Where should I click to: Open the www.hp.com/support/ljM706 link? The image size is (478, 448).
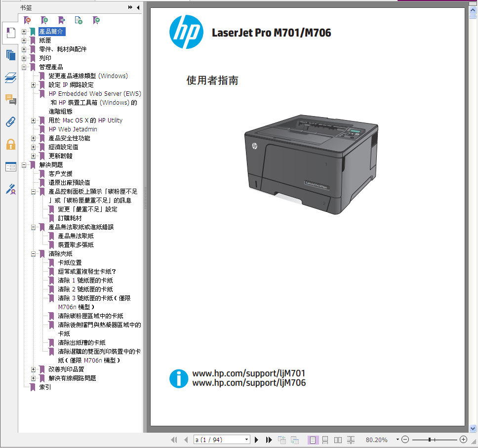(x=249, y=383)
